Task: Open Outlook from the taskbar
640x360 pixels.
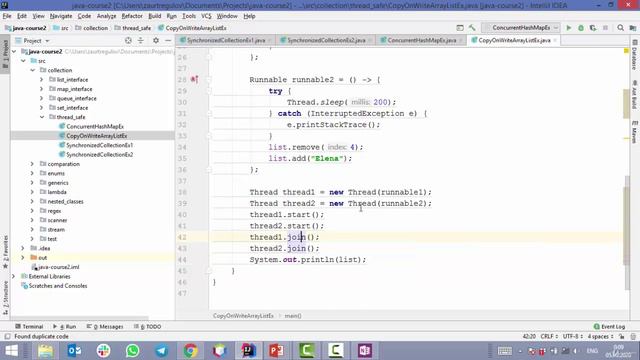Action: point(75,351)
